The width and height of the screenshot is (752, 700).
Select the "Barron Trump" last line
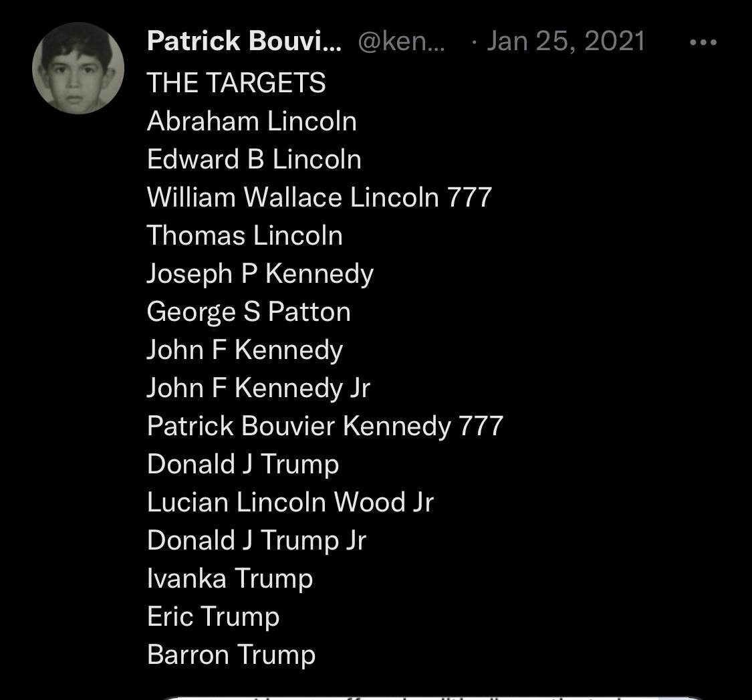click(x=231, y=655)
